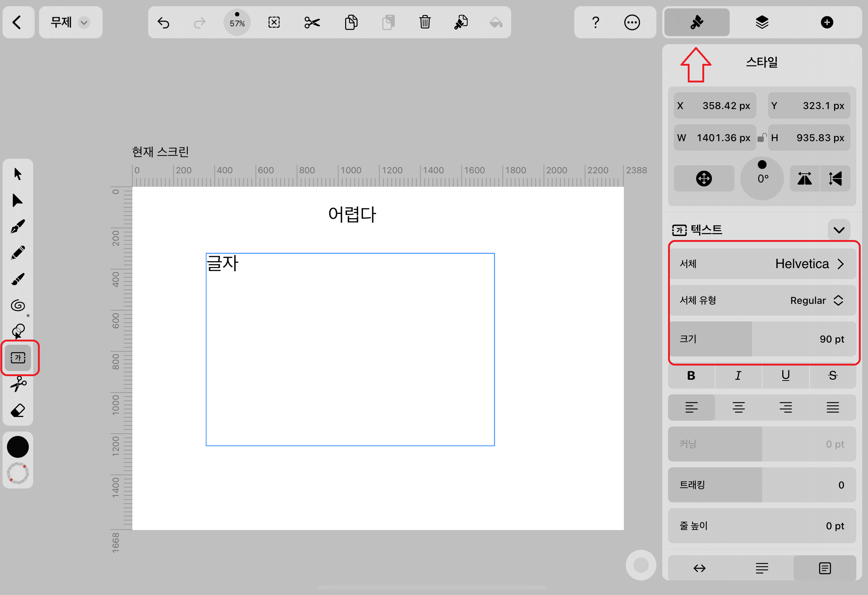This screenshot has width=868, height=595.
Task: Switch to the 스타일 style tab
Action: tap(696, 22)
